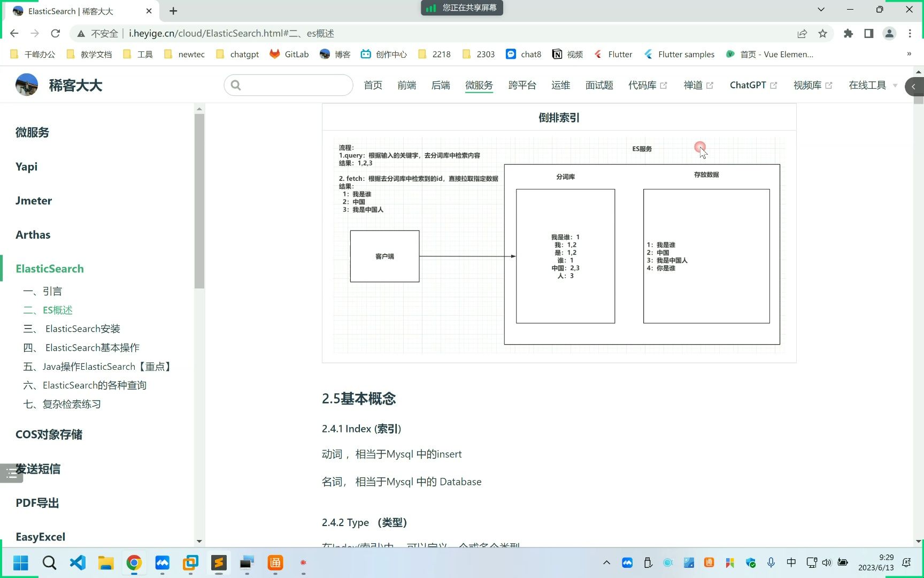
Task: Show hidden tray icons with the chevron
Action: tap(606, 562)
